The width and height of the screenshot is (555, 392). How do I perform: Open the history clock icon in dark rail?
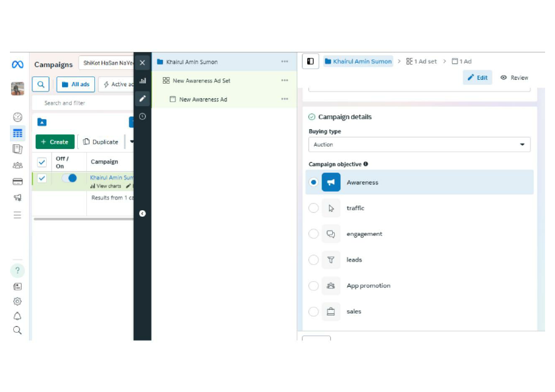pyautogui.click(x=142, y=117)
